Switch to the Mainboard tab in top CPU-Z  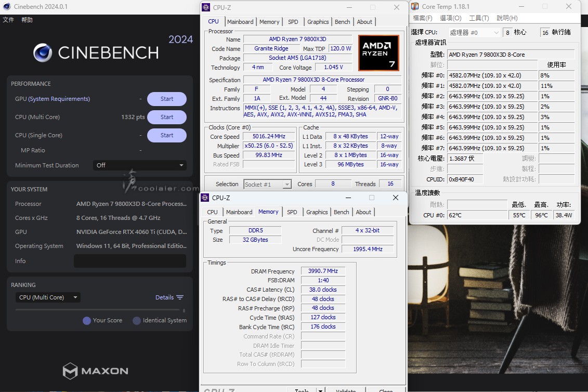240,22
